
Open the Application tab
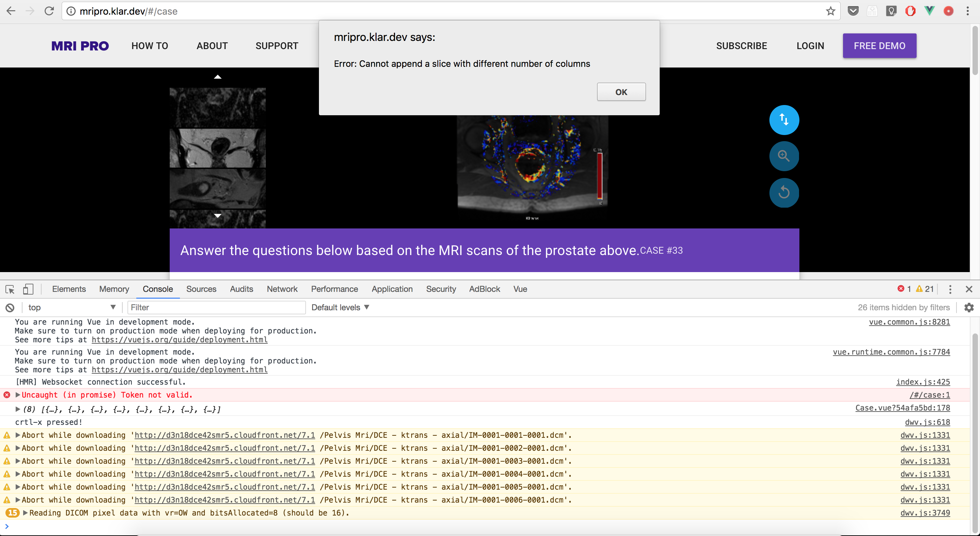click(392, 289)
